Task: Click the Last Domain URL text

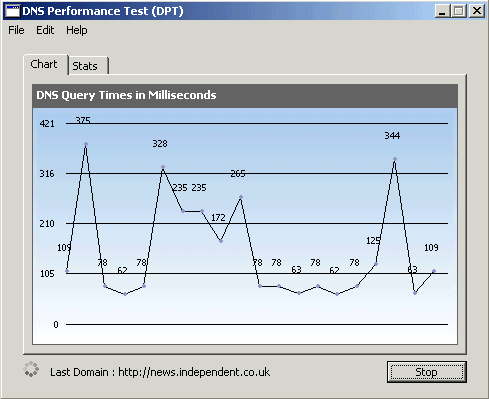Action: [x=194, y=372]
